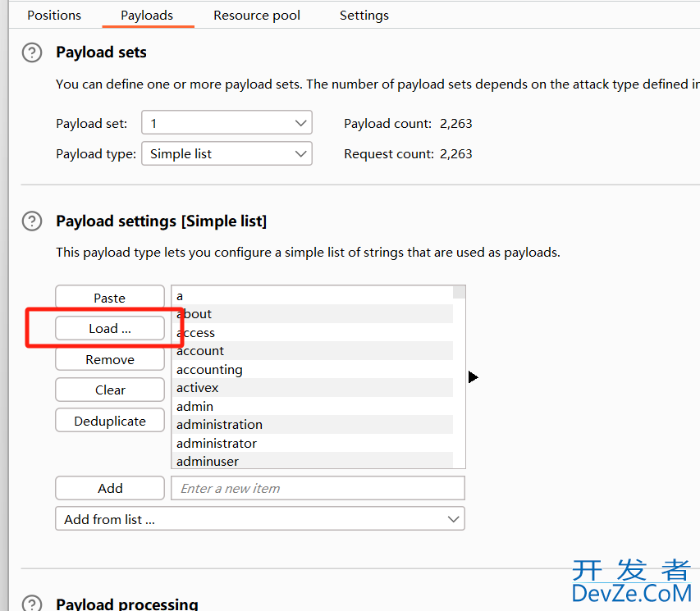700x611 pixels.
Task: Click the Paste button
Action: [x=110, y=297]
